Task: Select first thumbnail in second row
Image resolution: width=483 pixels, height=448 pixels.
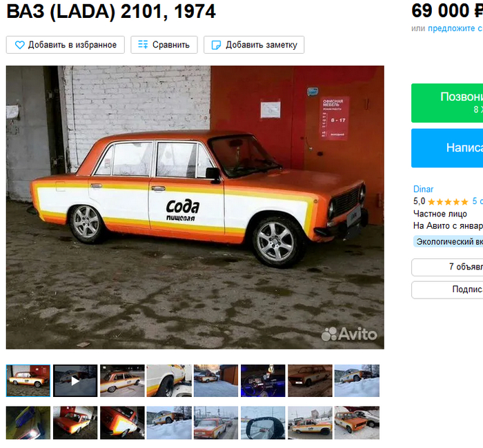Action: click(28, 422)
